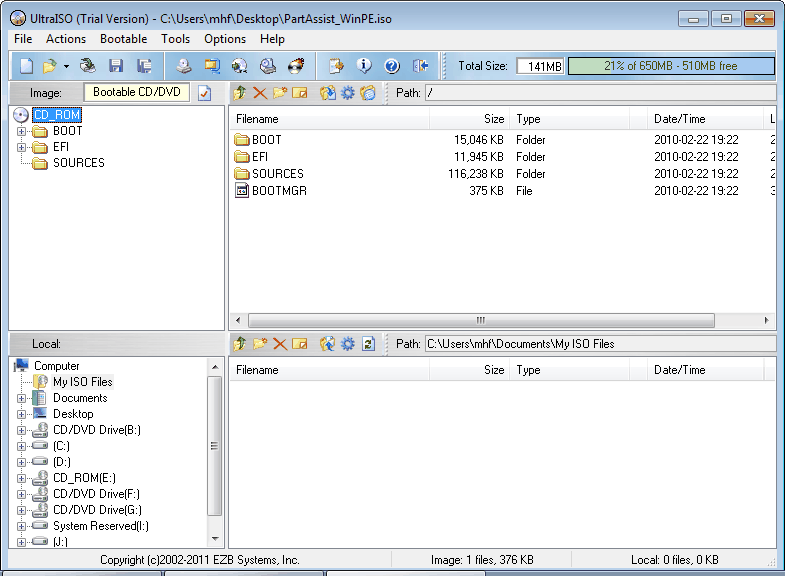Click the Up folder icon in image pane toolbar
Screen dimensions: 785x576
(239, 93)
